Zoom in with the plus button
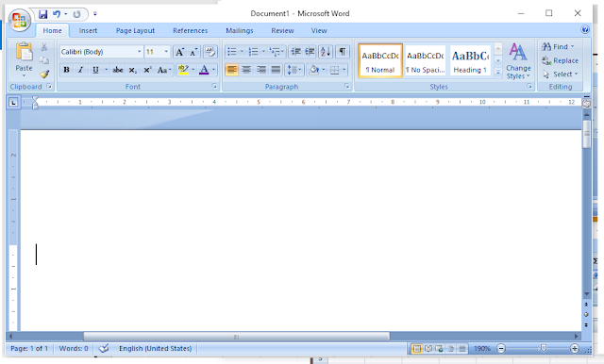Screen dimensions: 604x364 (x=575, y=349)
